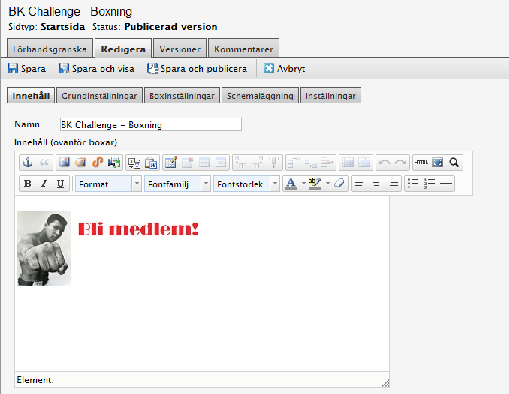Image resolution: width=509 pixels, height=394 pixels.
Task: Open the Inställningar sub-tab
Action: (x=331, y=96)
